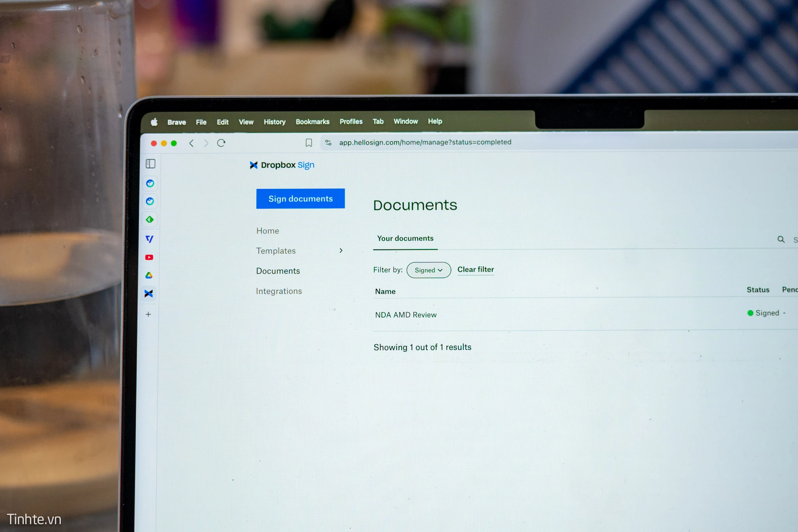Image resolution: width=798 pixels, height=532 pixels.
Task: Click the green Signed status label
Action: point(763,313)
